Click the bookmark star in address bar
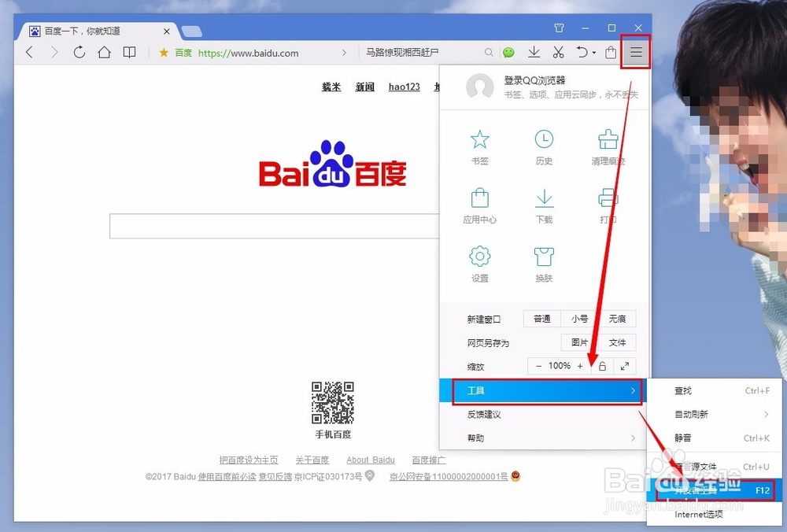The width and height of the screenshot is (787, 532). pyautogui.click(x=164, y=53)
